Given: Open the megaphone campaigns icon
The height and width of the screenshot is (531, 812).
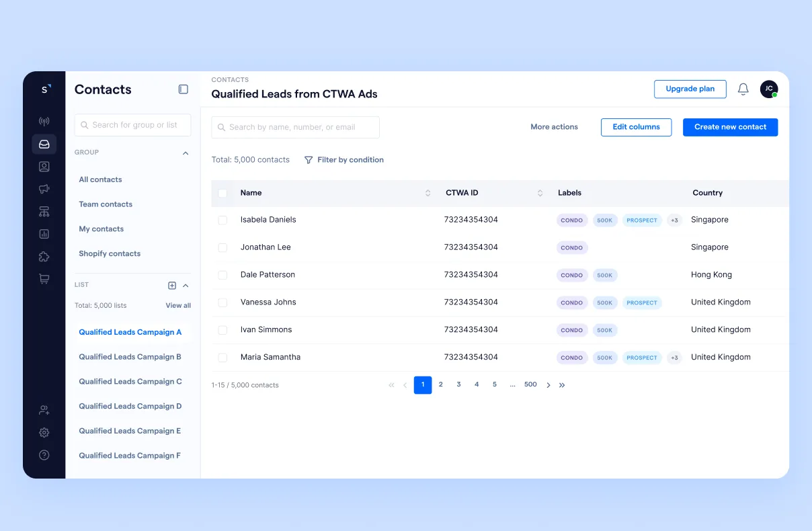Looking at the screenshot, I should (44, 189).
